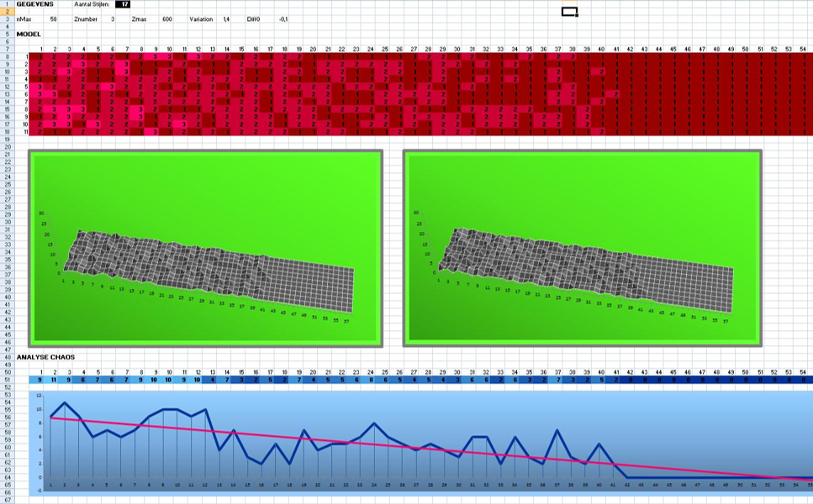The image size is (813, 504).
Task: Select row header 51 of chaos values
Action: click(x=8, y=380)
